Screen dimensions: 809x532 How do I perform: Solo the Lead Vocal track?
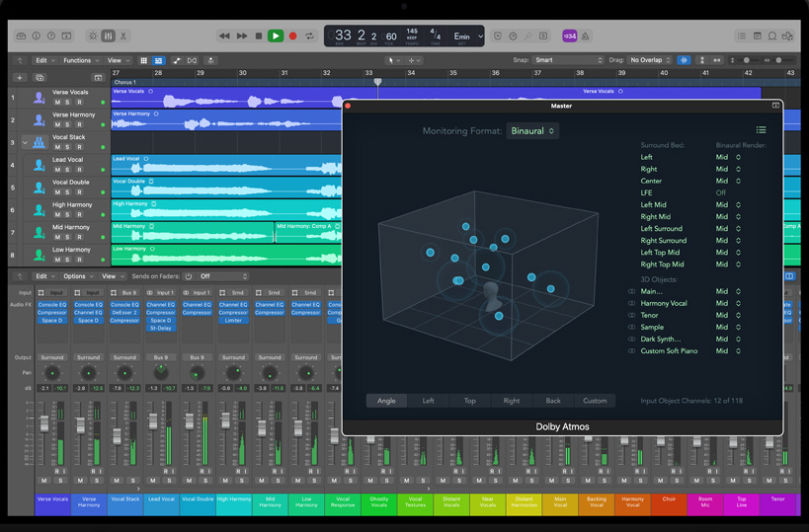pos(67,170)
